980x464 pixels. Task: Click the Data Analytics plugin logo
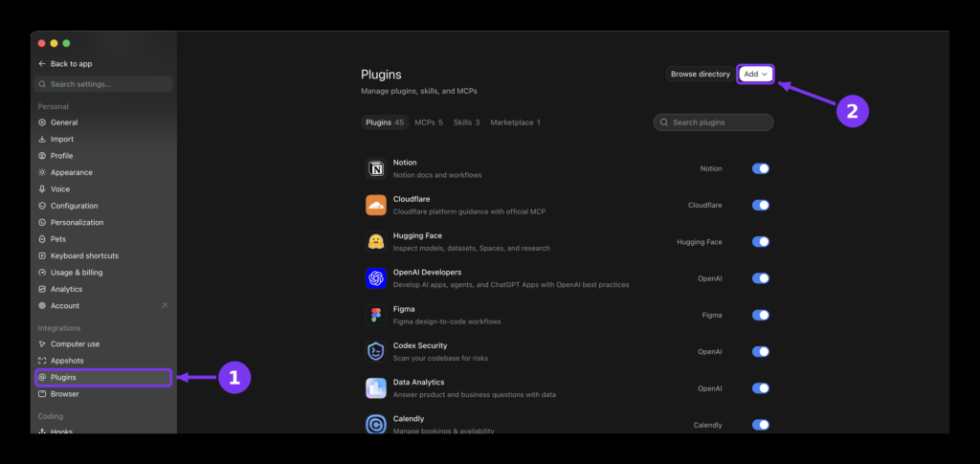click(375, 387)
